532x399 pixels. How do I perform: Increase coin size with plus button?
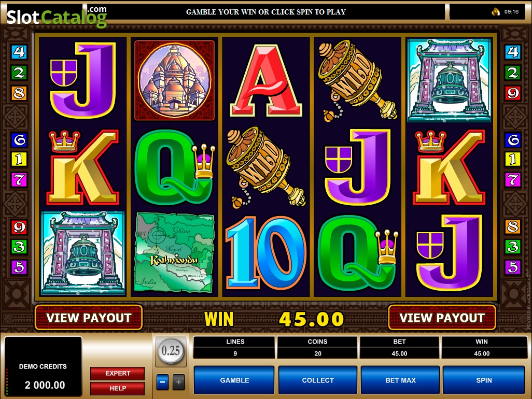click(x=179, y=382)
